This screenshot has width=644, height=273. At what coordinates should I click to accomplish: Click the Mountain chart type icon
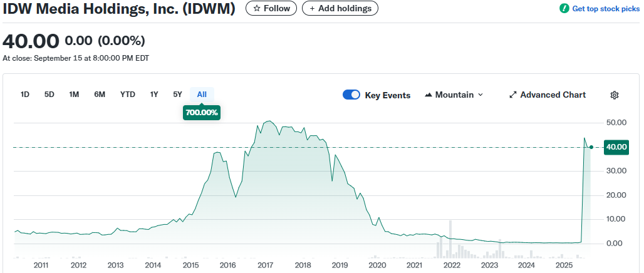[x=428, y=95]
